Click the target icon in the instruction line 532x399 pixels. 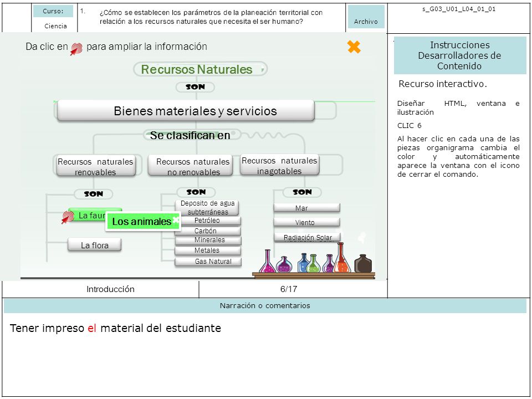pyautogui.click(x=76, y=49)
